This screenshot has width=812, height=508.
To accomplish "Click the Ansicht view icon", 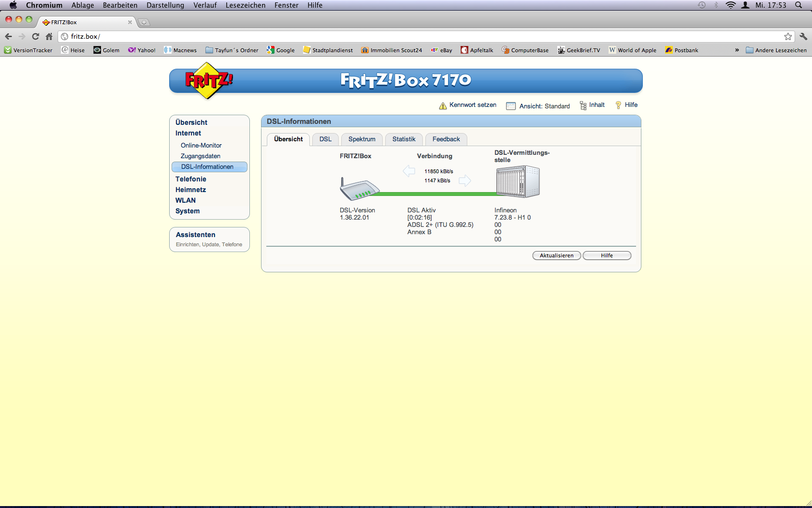I will pyautogui.click(x=511, y=106).
